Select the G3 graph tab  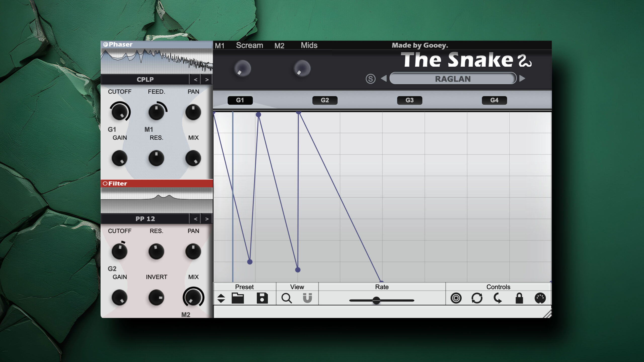tap(410, 100)
